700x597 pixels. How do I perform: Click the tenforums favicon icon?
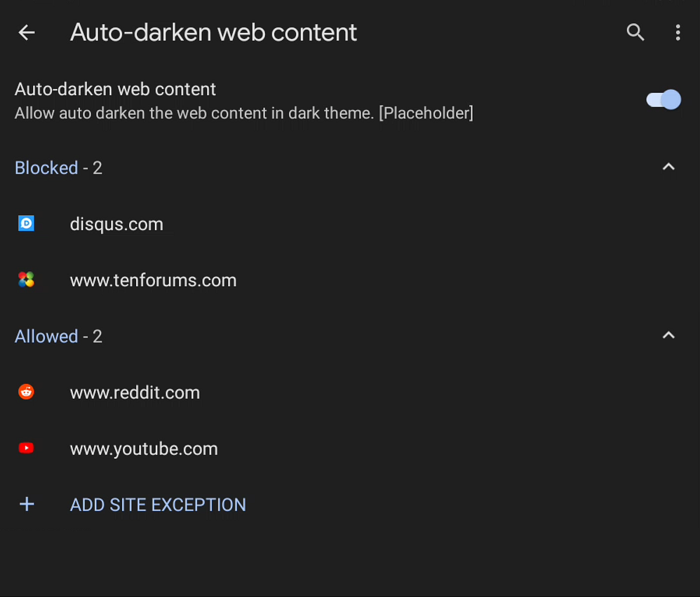tap(26, 280)
